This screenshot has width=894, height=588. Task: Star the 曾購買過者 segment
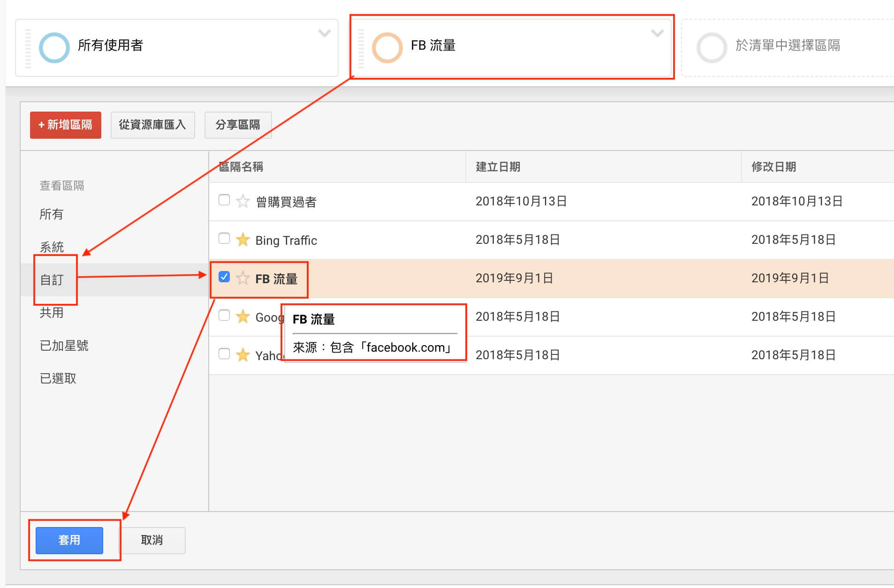242,201
